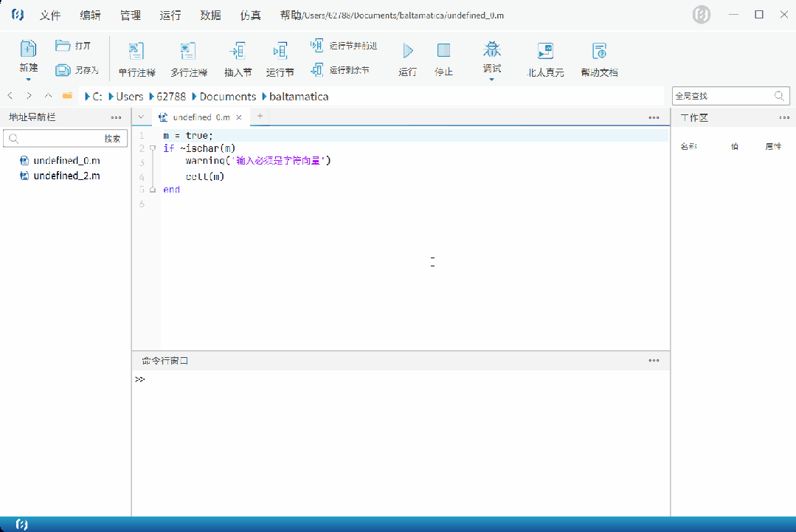Image resolution: width=796 pixels, height=532 pixels.
Task: Open the 帮助文档 help document icon
Action: tap(599, 51)
